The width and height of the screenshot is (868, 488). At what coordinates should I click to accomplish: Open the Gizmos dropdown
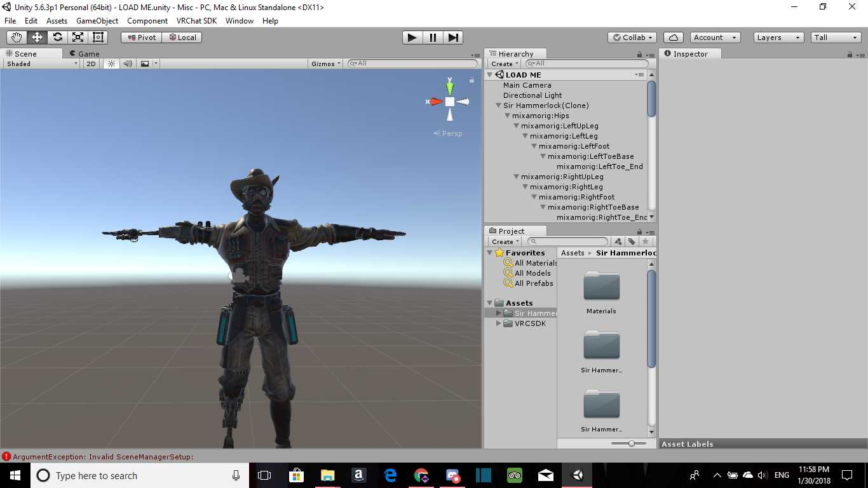(x=327, y=64)
